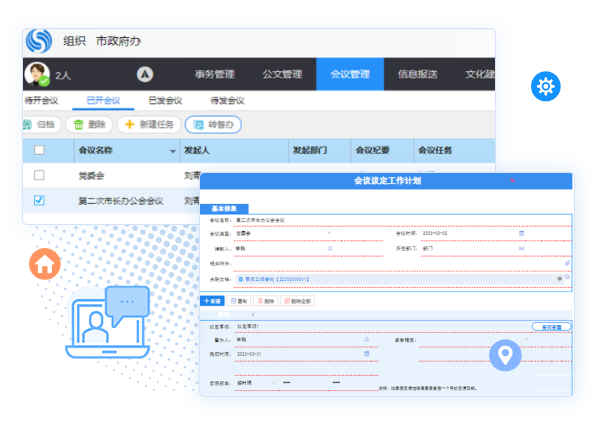This screenshot has width=605, height=428.
Task: Switch to the 待开会议 tab
Action: (41, 101)
